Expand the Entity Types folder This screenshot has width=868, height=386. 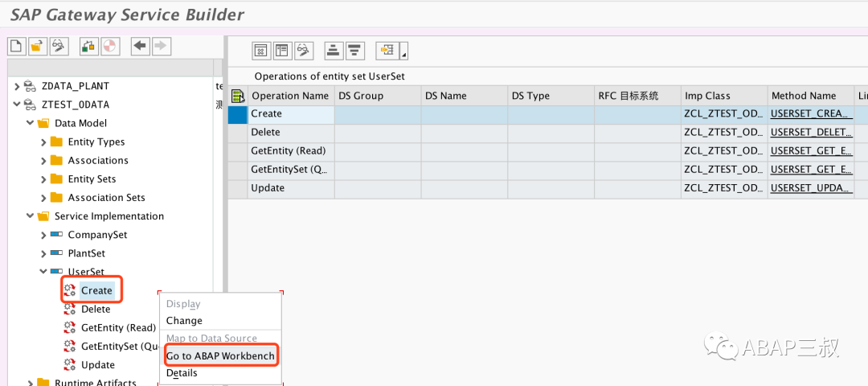[43, 142]
